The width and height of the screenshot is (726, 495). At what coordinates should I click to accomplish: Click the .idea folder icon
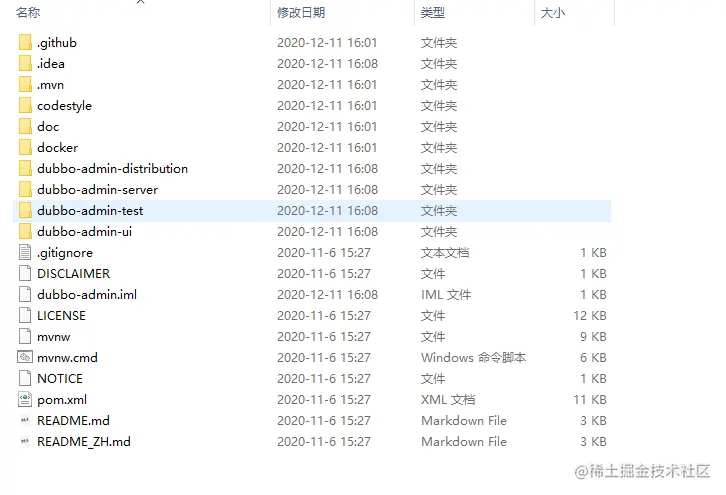[x=25, y=63]
